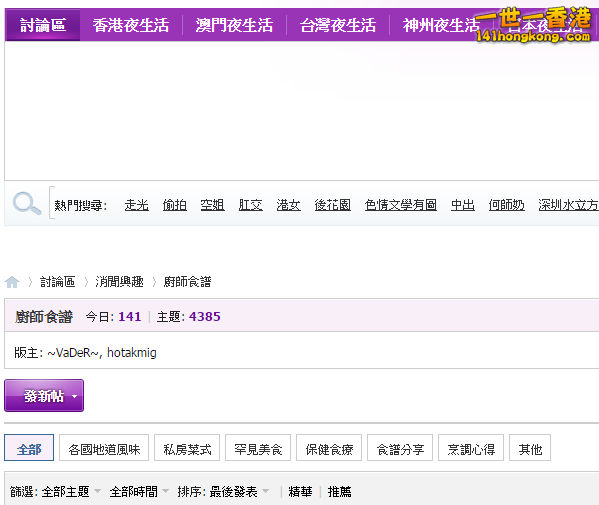Viewport: 599px width, 505px height.
Task: Open moderator hotakmig profile
Action: tap(131, 353)
